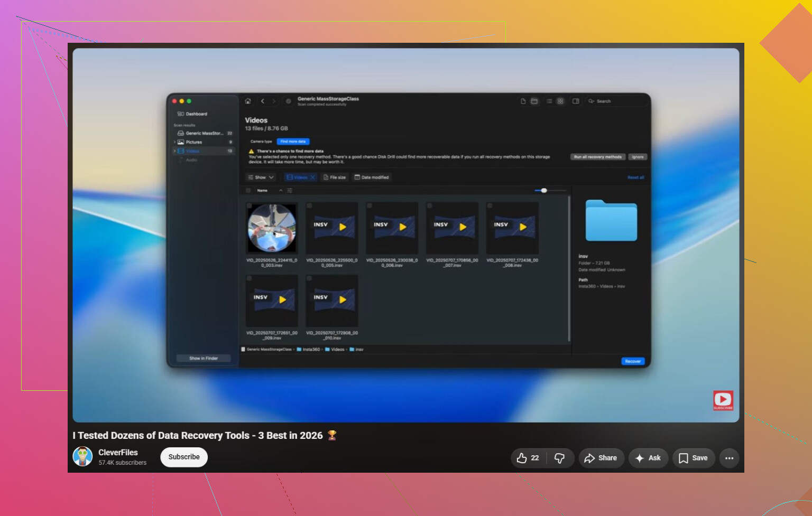Viewport: 812px width, 516px height.
Task: Select VID_20250707_172651 INSV thumbnail
Action: (272, 301)
